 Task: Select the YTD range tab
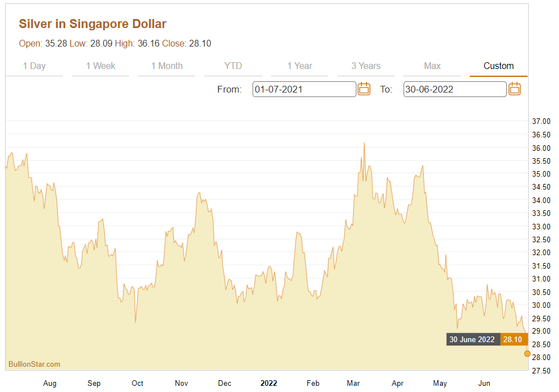point(233,66)
